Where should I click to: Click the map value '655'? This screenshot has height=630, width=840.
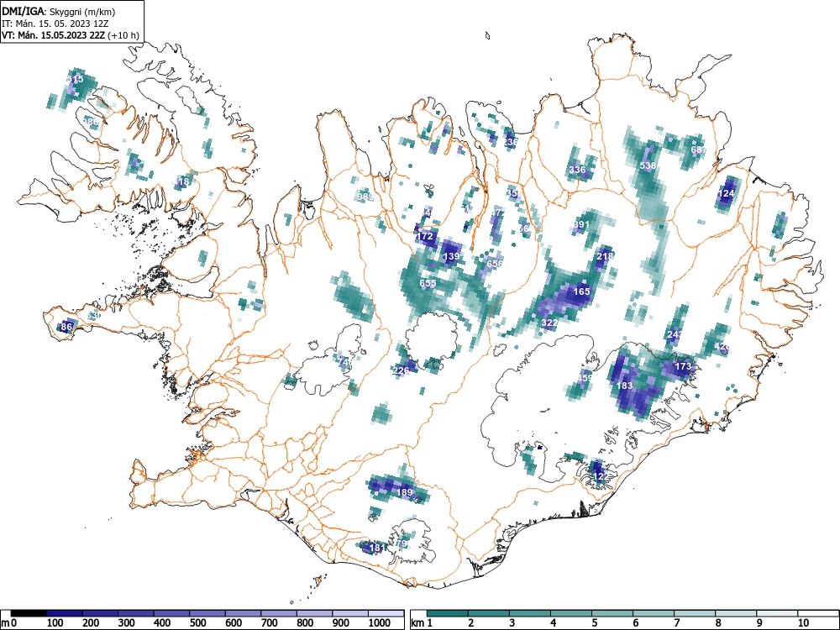[427, 283]
